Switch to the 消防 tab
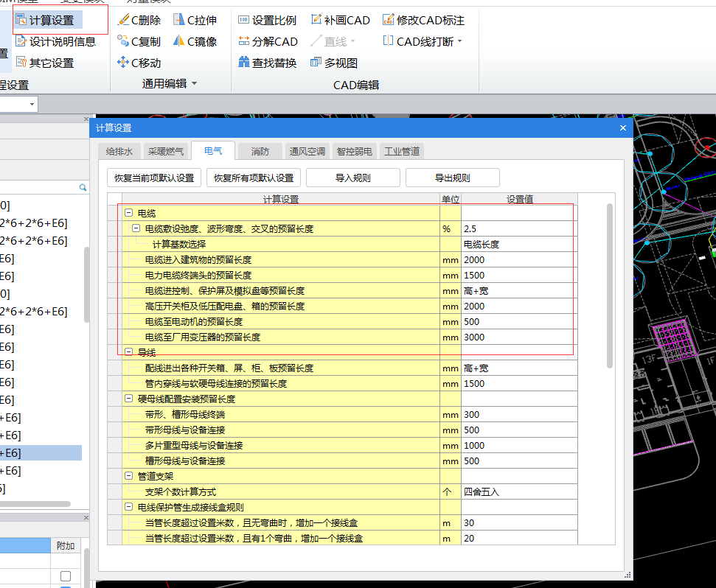Image resolution: width=716 pixels, height=588 pixels. [260, 152]
